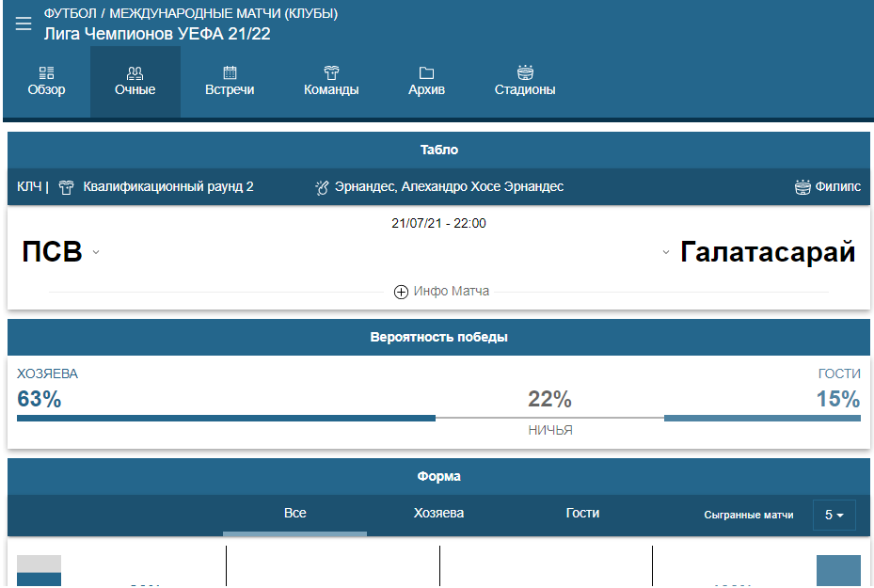
Task: Click the Очные head-to-head people icon
Action: (135, 72)
